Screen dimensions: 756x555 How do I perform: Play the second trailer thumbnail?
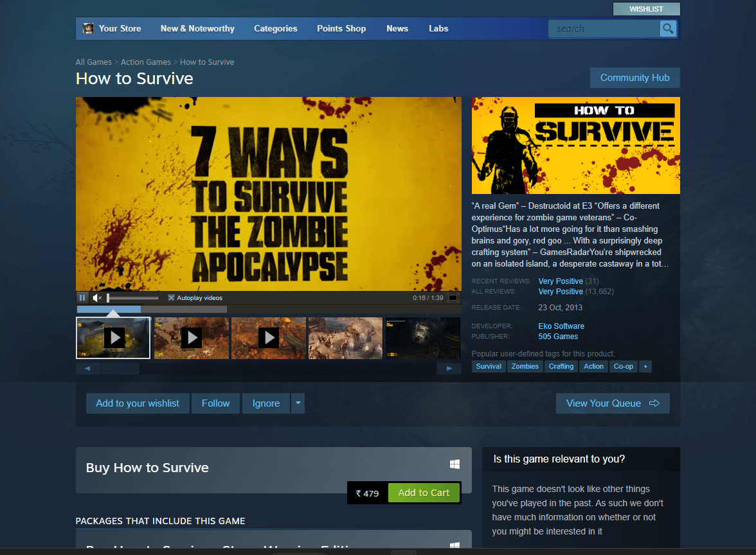click(x=192, y=338)
